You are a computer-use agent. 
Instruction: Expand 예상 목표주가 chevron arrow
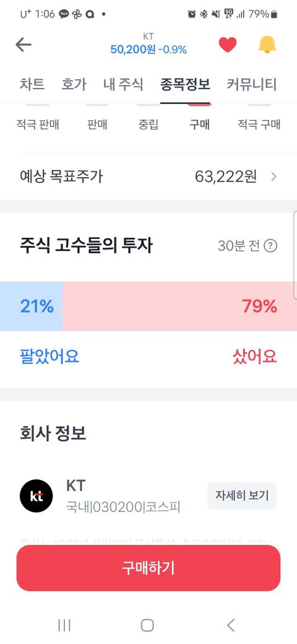(273, 176)
